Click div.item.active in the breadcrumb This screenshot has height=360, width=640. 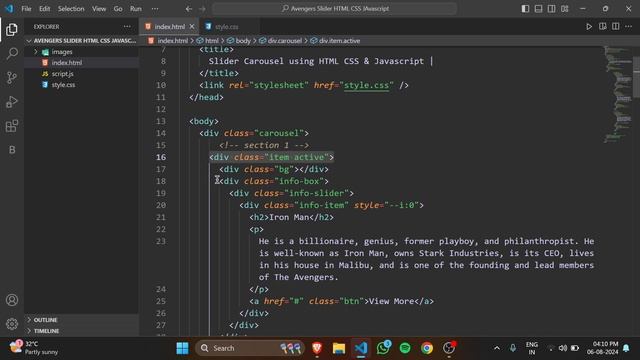pos(339,41)
